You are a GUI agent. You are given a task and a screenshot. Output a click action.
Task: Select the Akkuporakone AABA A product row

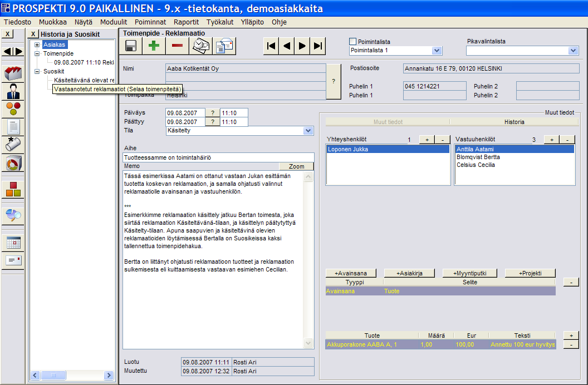[440, 344]
